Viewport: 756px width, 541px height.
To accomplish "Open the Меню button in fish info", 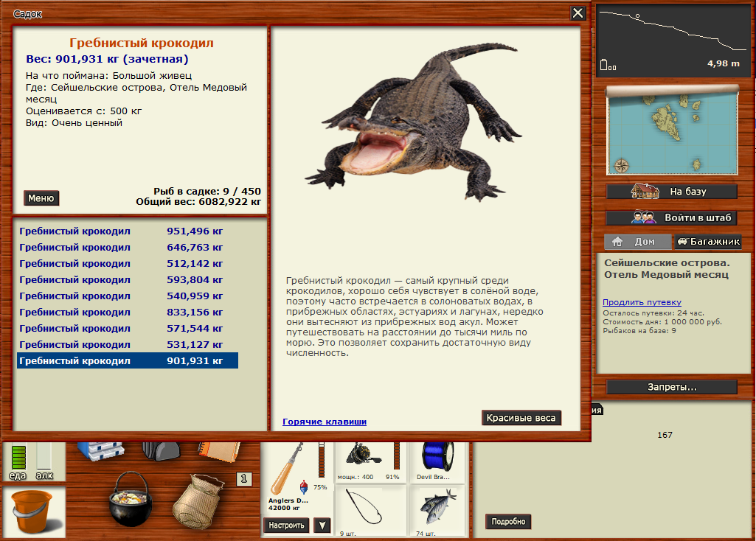I will 41,198.
